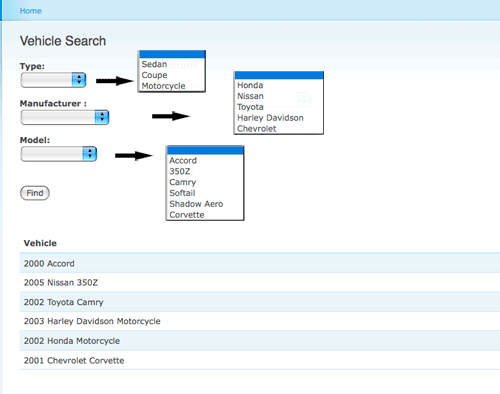Select the blank top entry in manufacturer list
Screen dimensions: 500x394
(279, 75)
